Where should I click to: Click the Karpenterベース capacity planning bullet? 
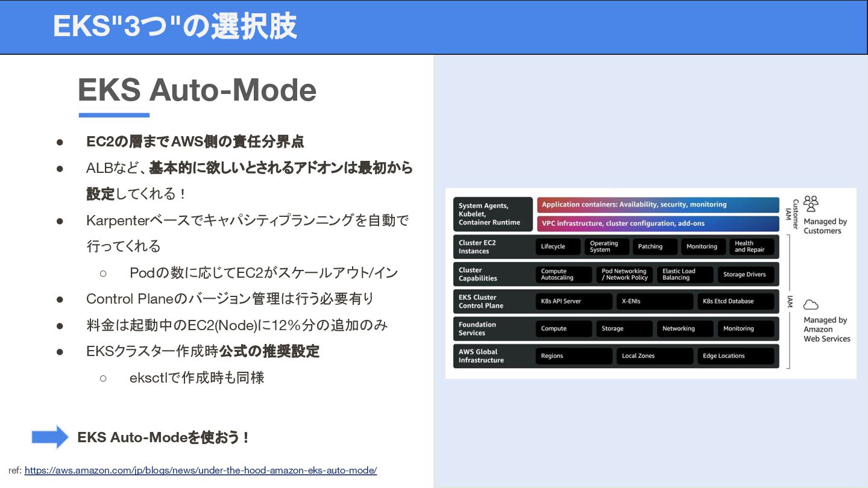pos(247,221)
